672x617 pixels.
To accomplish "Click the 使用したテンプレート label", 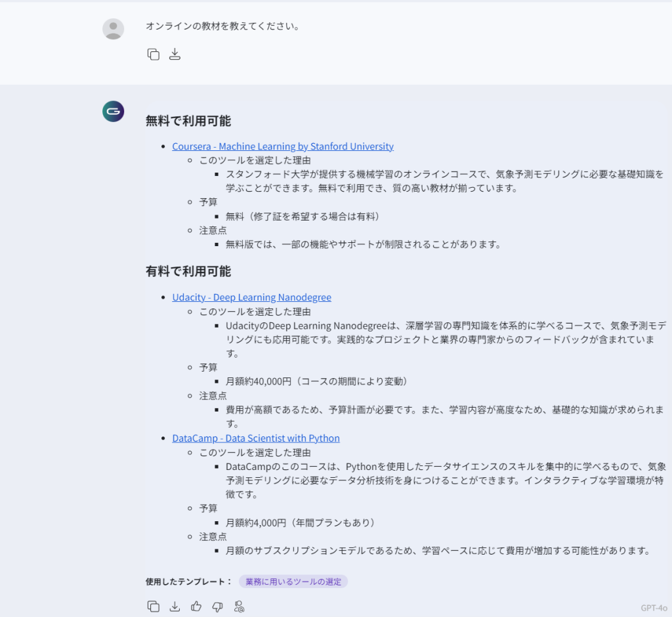I will click(x=188, y=582).
